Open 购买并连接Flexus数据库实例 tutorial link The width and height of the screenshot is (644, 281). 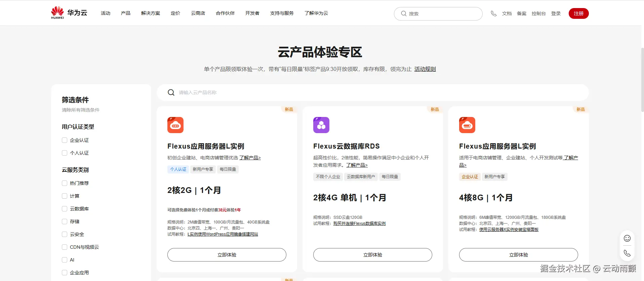(359, 224)
